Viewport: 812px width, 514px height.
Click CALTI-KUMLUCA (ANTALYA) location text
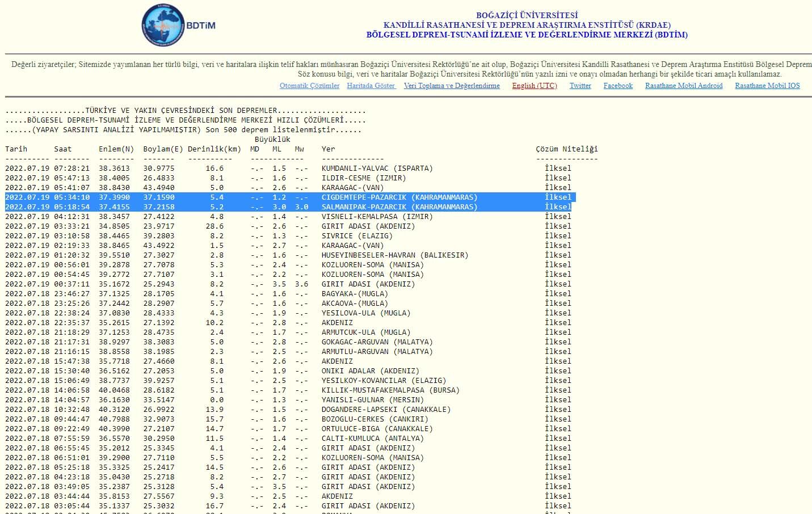(x=373, y=439)
